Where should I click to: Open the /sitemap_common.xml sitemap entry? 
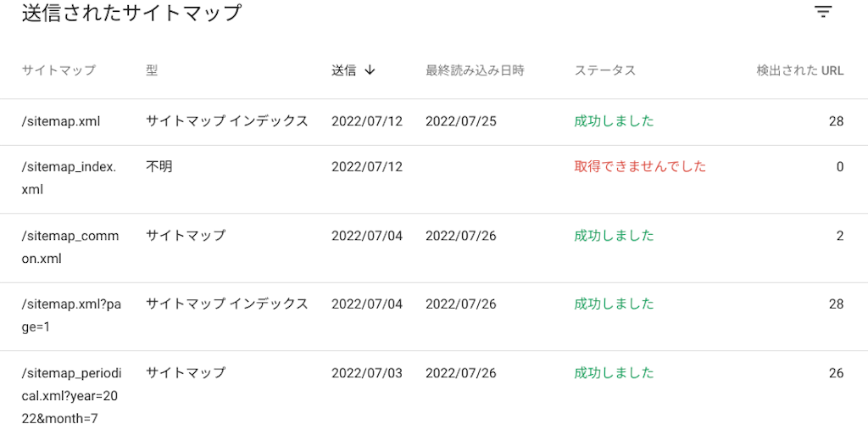(x=70, y=248)
